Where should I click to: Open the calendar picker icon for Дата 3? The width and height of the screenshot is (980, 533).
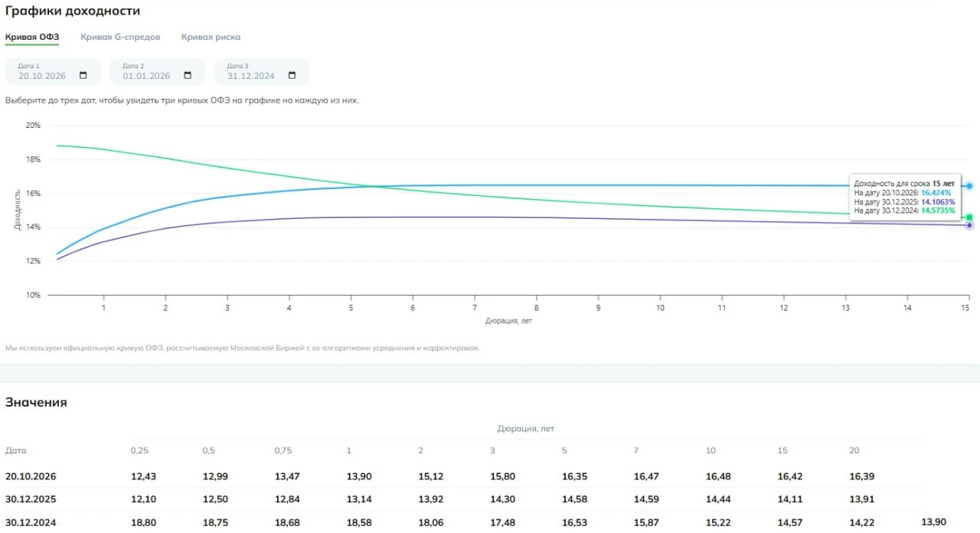[x=292, y=76]
